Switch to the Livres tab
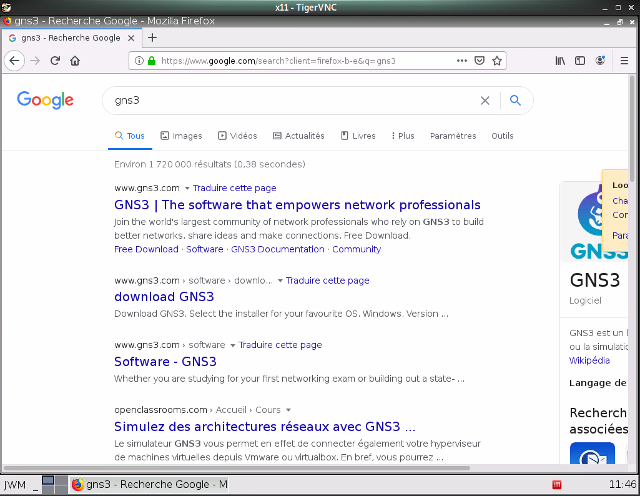Screen dimensions: 640x496 (x=358, y=136)
